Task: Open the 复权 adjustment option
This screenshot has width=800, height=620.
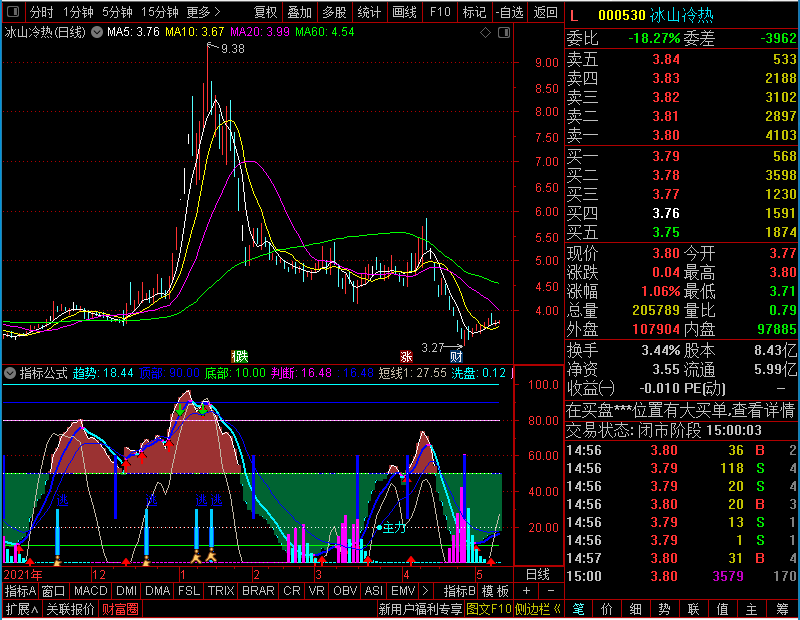Action: (265, 12)
